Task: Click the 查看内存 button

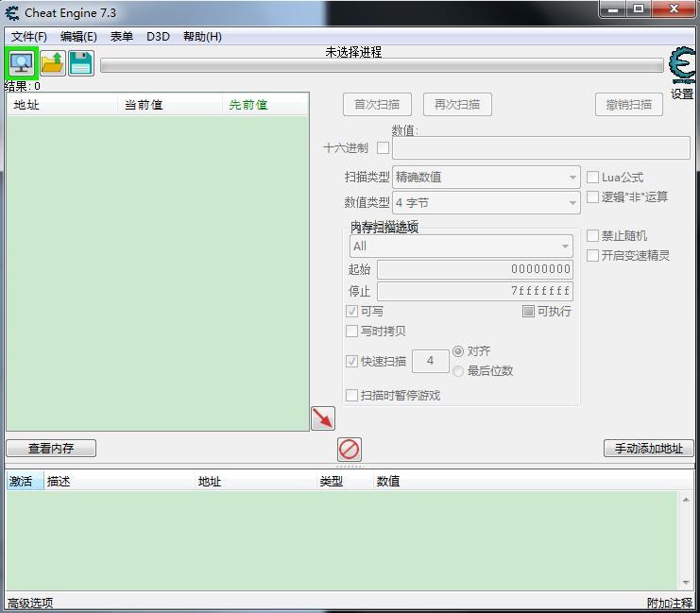Action: click(51, 449)
